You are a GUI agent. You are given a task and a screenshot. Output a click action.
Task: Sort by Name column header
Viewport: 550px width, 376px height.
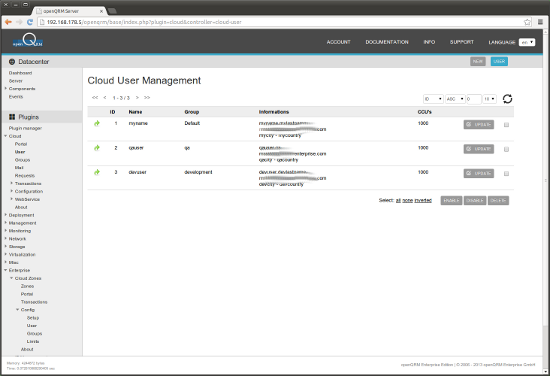coord(135,112)
